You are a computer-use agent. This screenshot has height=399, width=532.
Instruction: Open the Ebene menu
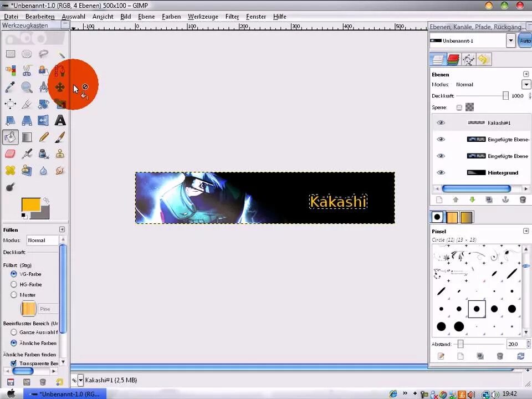(x=146, y=16)
